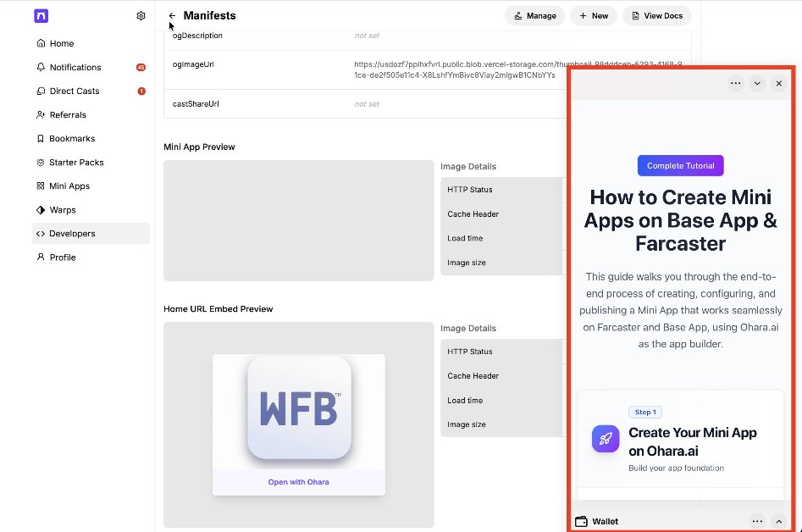Click the Profile person icon

[41, 257]
